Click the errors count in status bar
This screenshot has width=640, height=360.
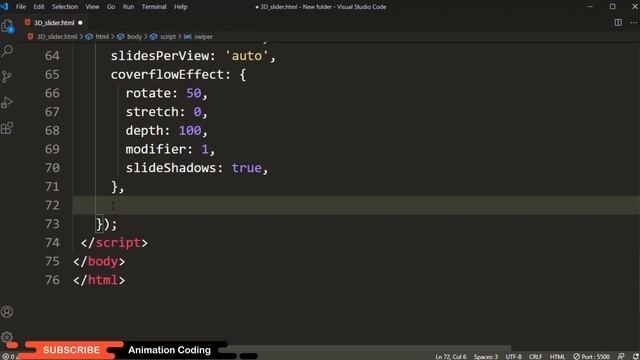point(8,357)
